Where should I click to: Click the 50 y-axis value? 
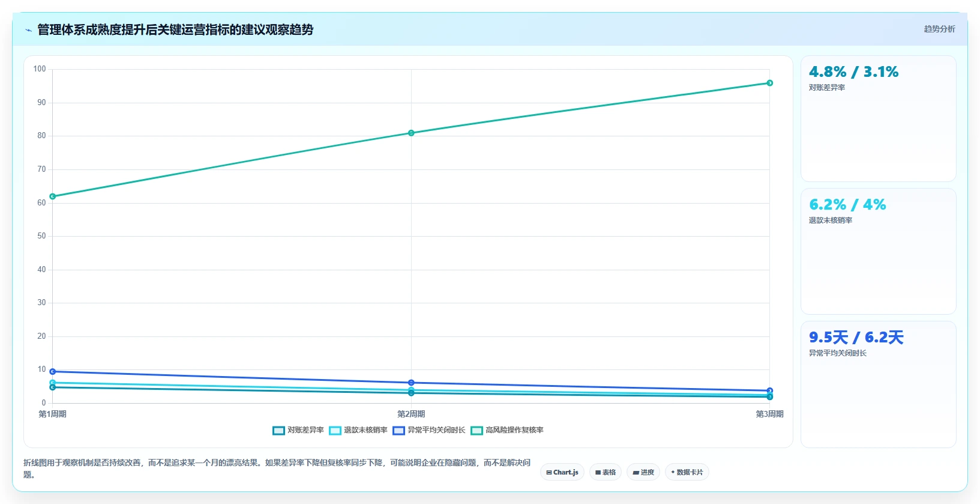pos(41,236)
